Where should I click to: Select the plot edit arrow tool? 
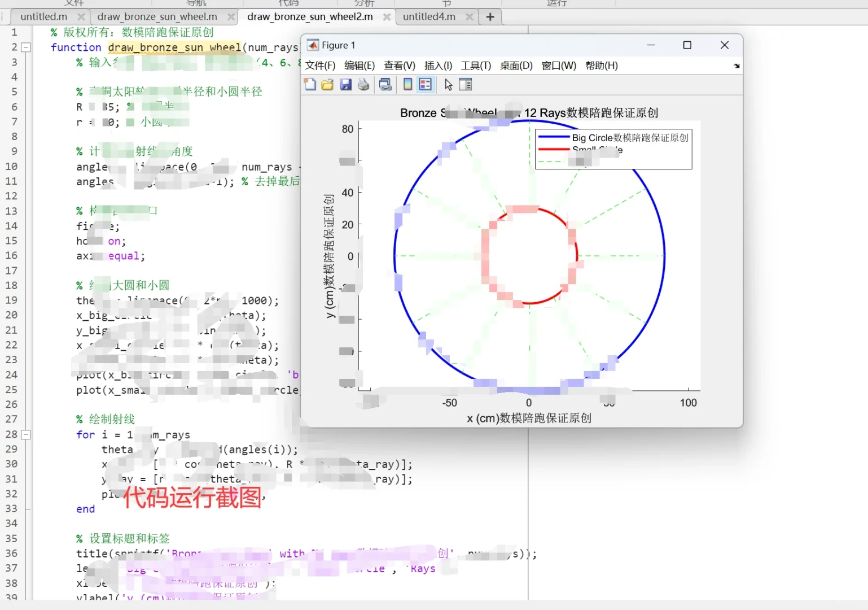448,84
